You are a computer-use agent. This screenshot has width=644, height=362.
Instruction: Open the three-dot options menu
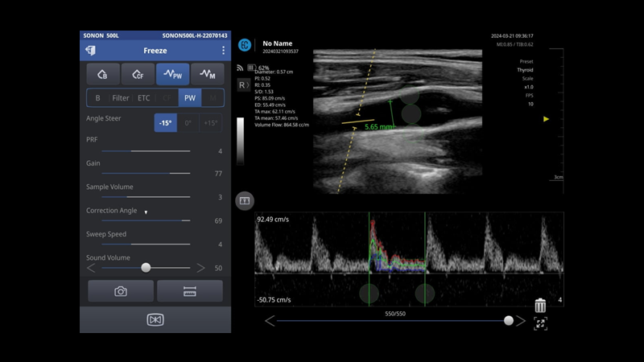tap(223, 51)
